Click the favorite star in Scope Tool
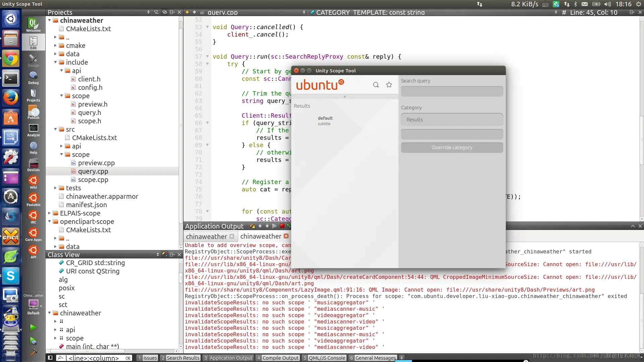This screenshot has height=362, width=644. coord(389,85)
